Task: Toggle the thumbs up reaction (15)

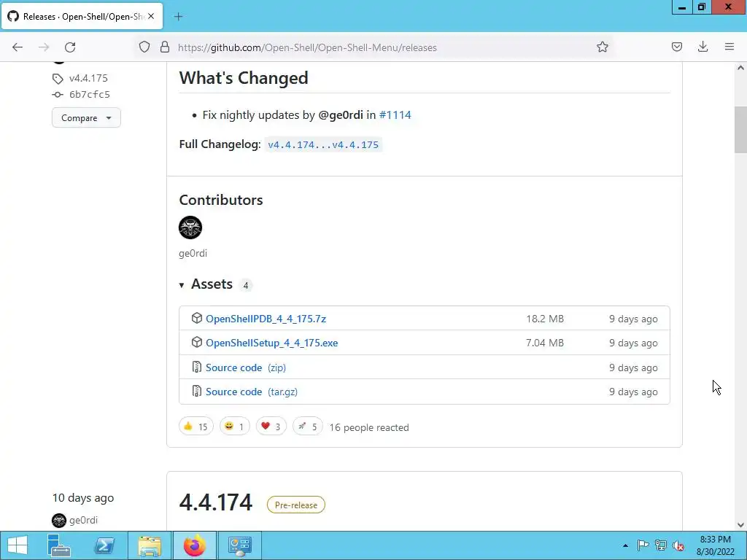Action: pyautogui.click(x=196, y=426)
